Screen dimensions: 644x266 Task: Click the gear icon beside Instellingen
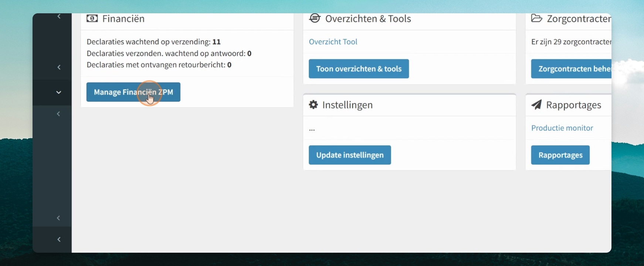point(313,105)
